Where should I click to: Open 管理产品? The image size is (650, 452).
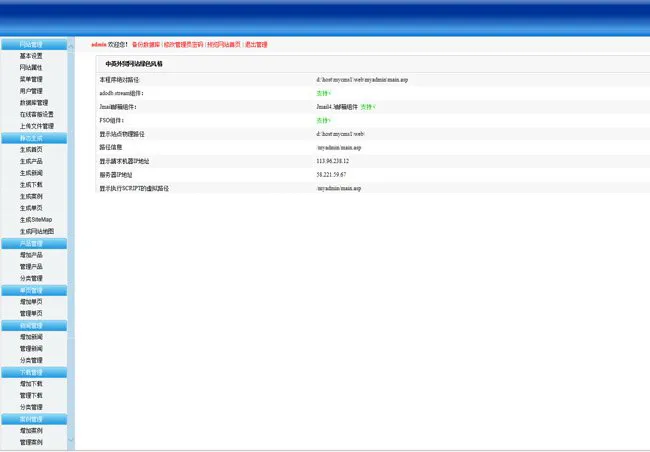(31, 267)
